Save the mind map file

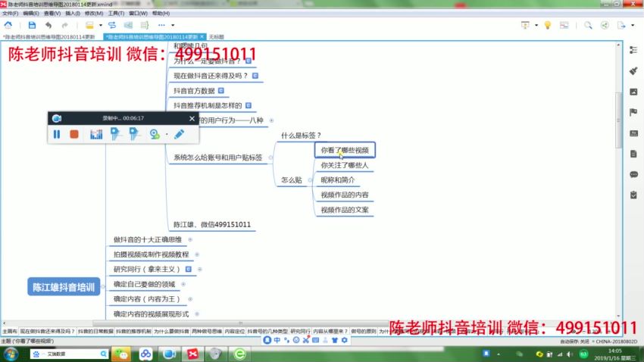click(32, 25)
